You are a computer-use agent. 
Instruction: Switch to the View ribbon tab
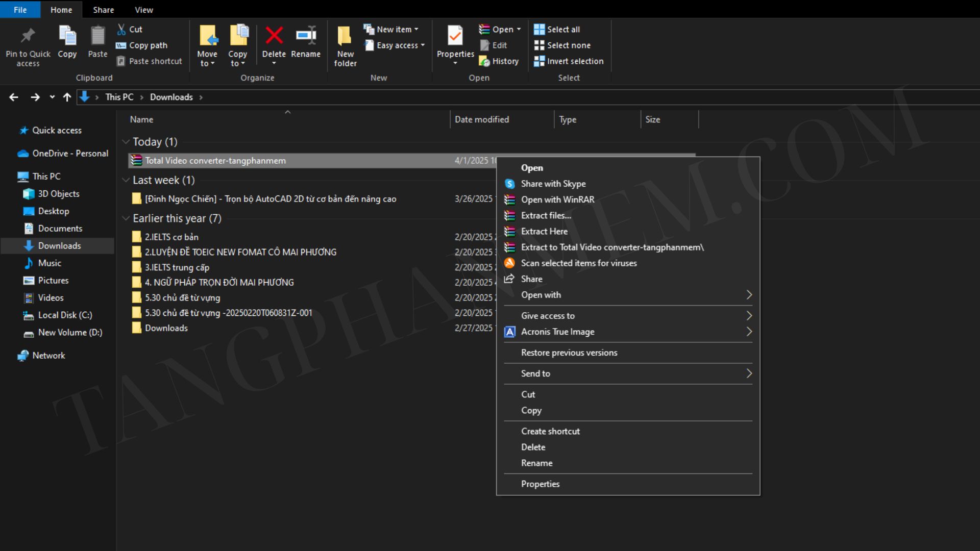tap(143, 10)
